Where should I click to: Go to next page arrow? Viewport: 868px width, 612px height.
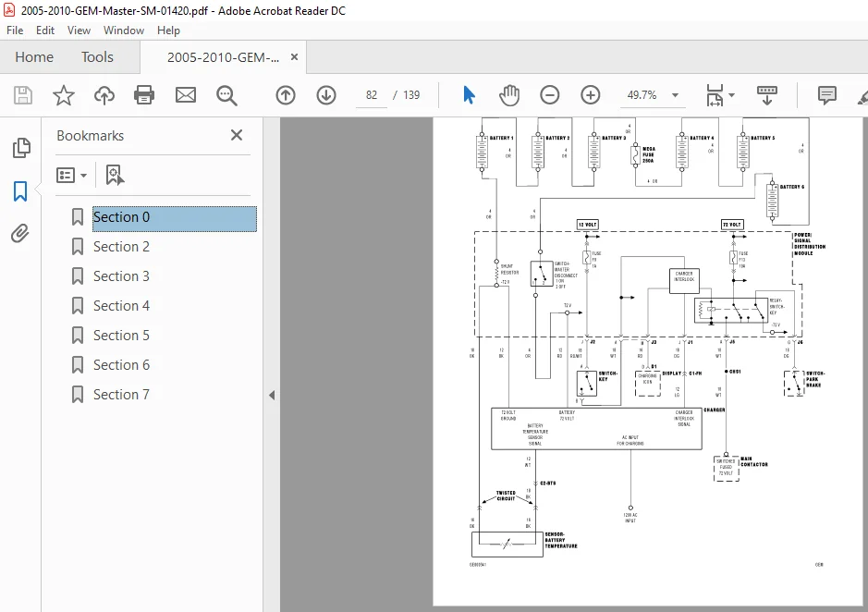coord(326,95)
